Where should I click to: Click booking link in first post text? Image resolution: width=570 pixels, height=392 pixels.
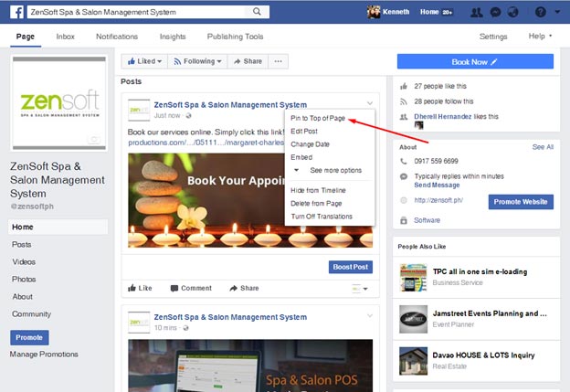(206, 143)
